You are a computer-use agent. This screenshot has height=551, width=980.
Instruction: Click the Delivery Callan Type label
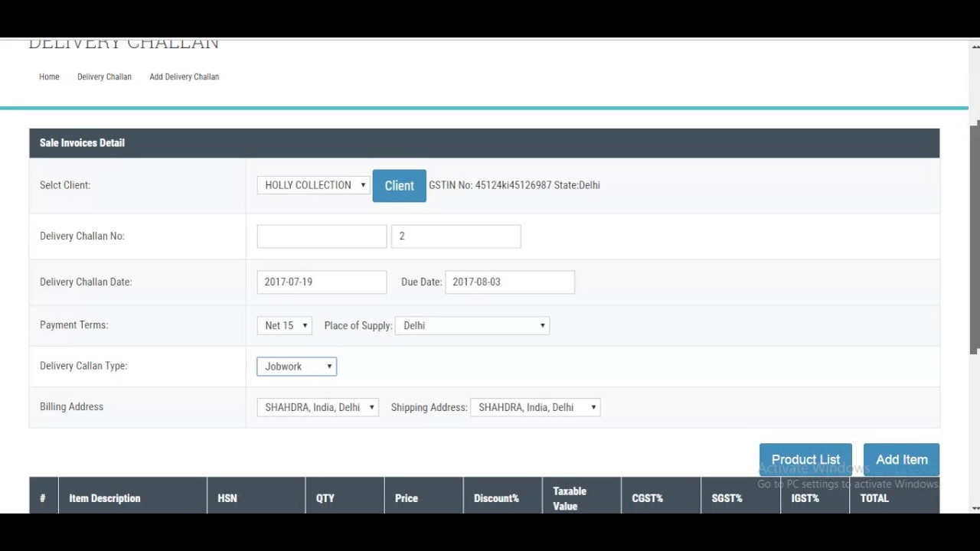pyautogui.click(x=83, y=366)
